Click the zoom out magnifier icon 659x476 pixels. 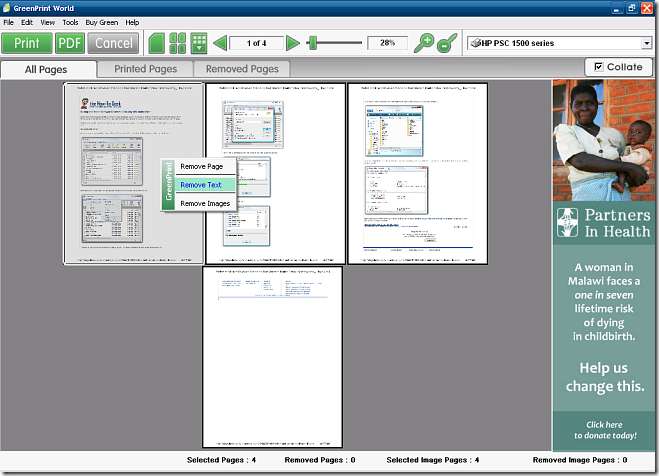point(448,43)
